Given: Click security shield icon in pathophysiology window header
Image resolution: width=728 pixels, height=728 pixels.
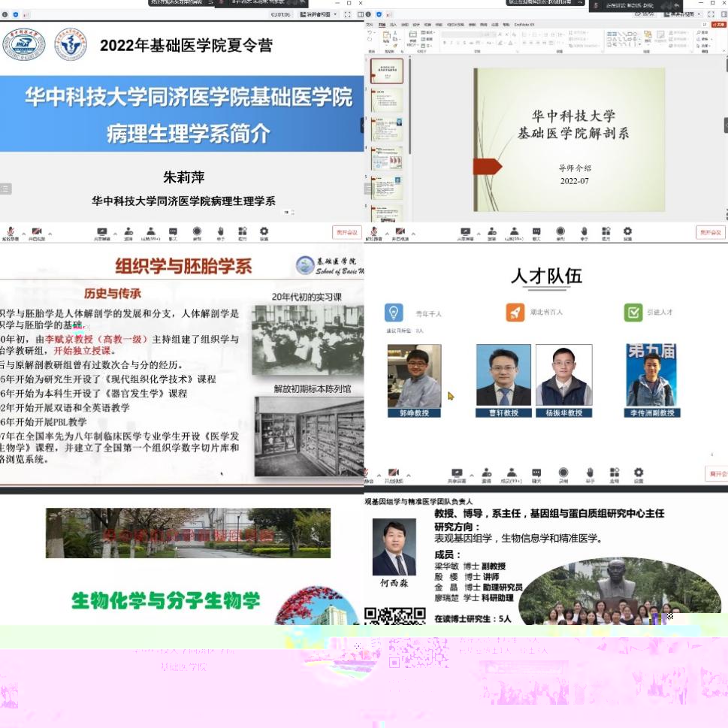Looking at the screenshot, I should [x=15, y=14].
